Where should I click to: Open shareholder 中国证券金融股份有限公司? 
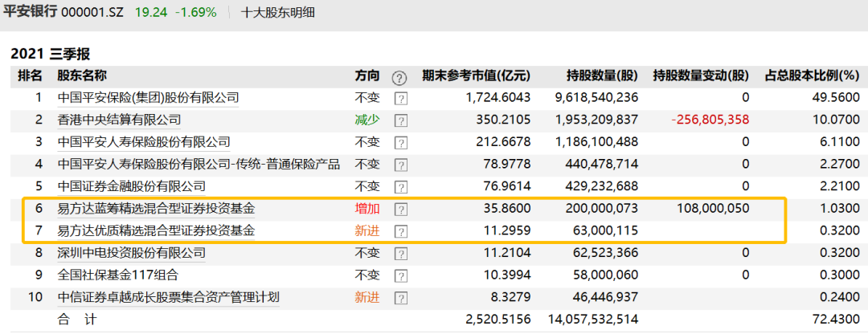pyautogui.click(x=132, y=185)
